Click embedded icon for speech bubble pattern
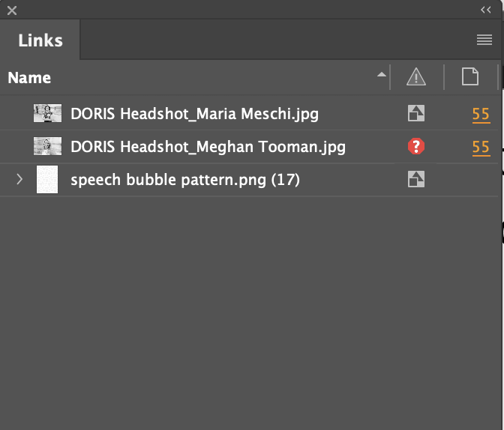This screenshot has width=504, height=430. [x=416, y=179]
